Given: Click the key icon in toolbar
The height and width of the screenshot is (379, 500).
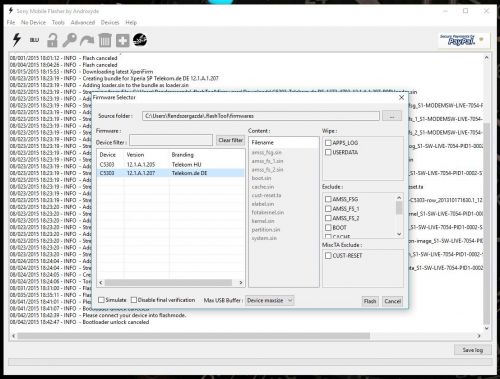Looking at the screenshot, I should point(69,40).
